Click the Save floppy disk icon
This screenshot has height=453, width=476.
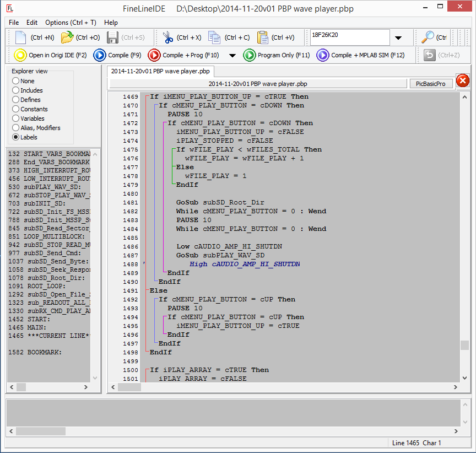pos(112,37)
